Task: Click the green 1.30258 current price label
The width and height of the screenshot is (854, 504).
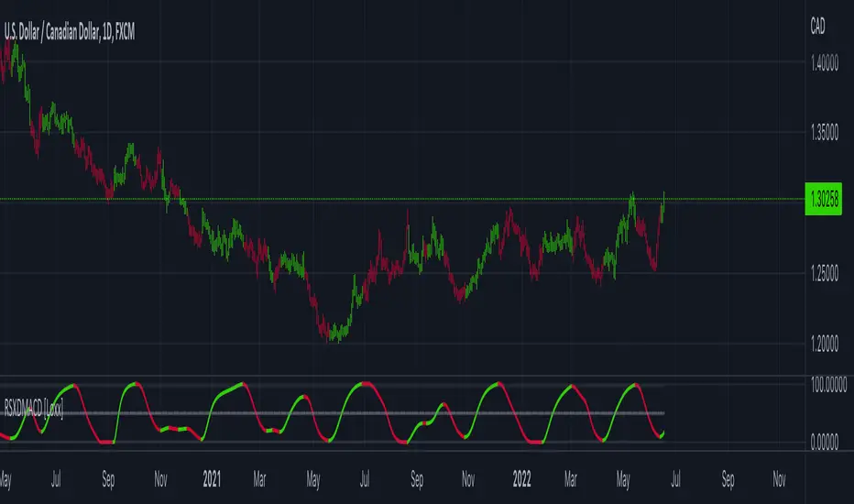Action: [x=824, y=199]
